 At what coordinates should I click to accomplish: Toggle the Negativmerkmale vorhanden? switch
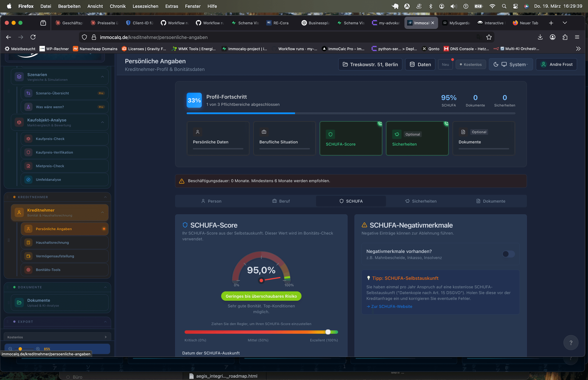pyautogui.click(x=509, y=254)
